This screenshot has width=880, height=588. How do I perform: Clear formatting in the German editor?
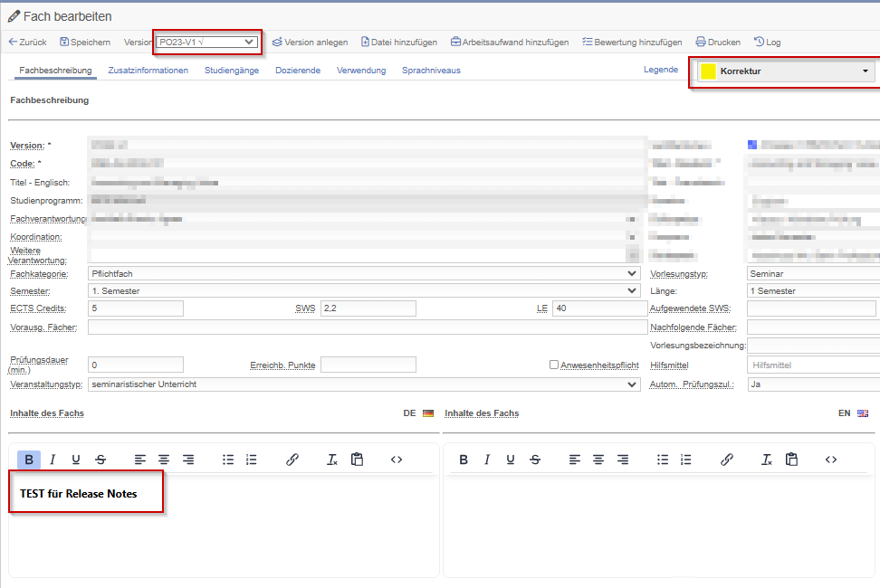(332, 460)
